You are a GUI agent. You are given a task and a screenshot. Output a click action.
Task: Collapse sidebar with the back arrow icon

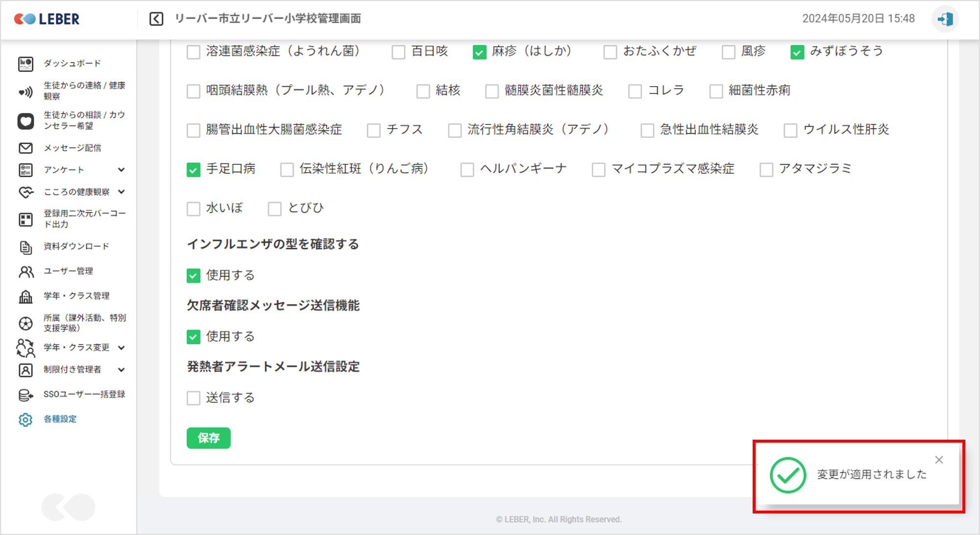coord(156,19)
